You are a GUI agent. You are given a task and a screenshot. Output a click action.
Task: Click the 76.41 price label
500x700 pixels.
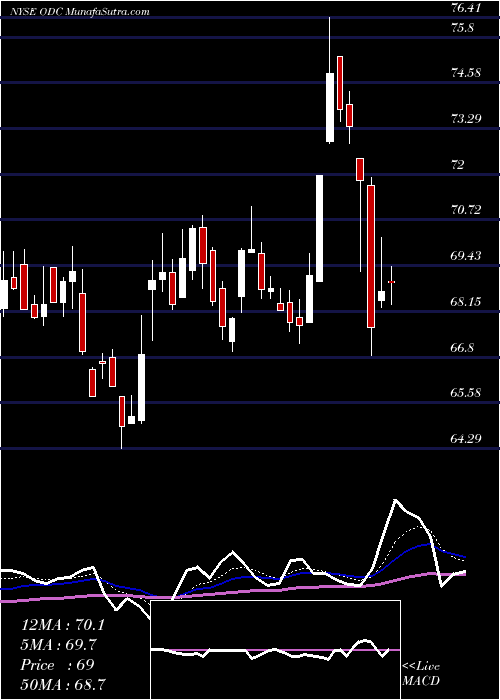(x=466, y=8)
